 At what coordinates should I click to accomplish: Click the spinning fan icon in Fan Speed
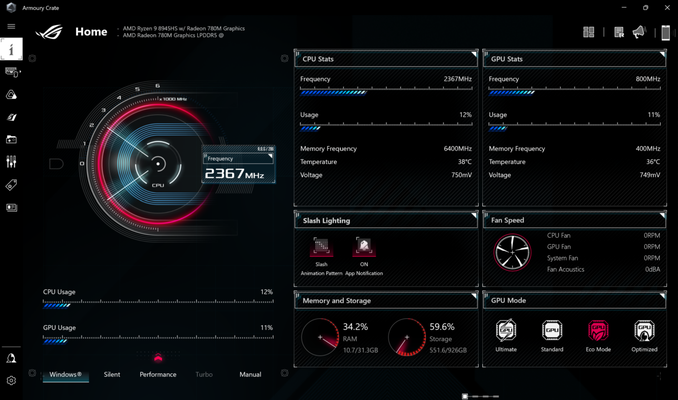coord(512,253)
